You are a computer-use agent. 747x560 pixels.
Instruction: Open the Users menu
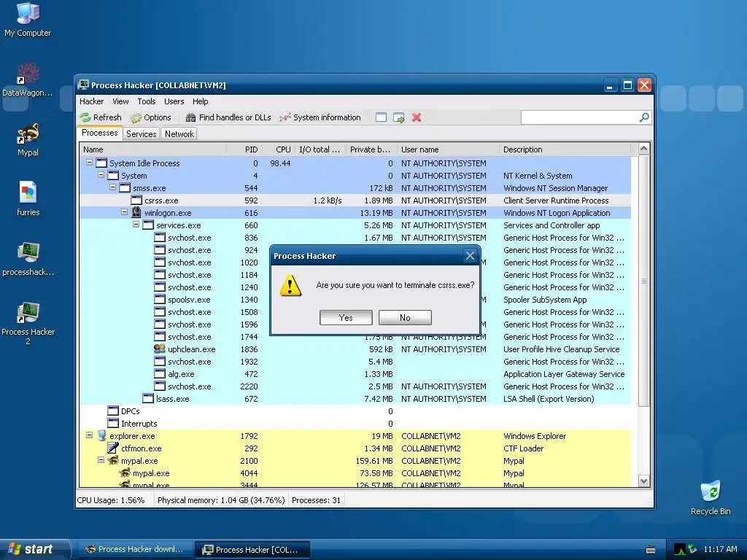click(174, 101)
